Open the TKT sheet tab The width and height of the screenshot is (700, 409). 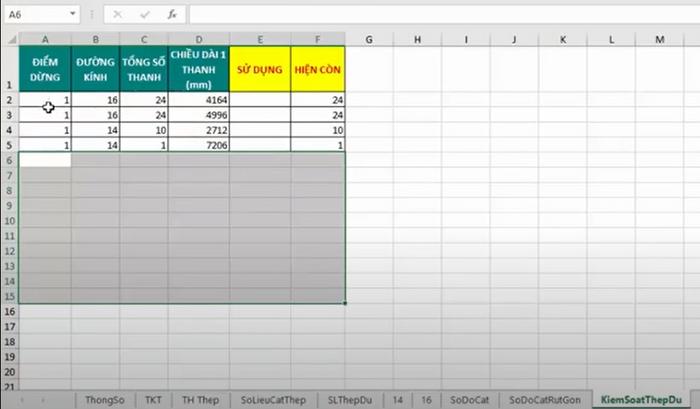pos(153,398)
